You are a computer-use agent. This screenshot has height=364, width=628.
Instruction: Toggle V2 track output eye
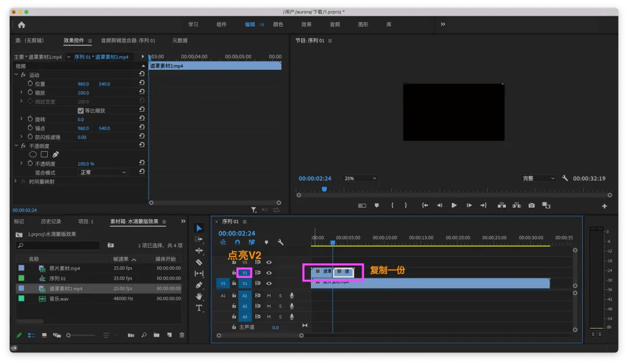point(269,273)
